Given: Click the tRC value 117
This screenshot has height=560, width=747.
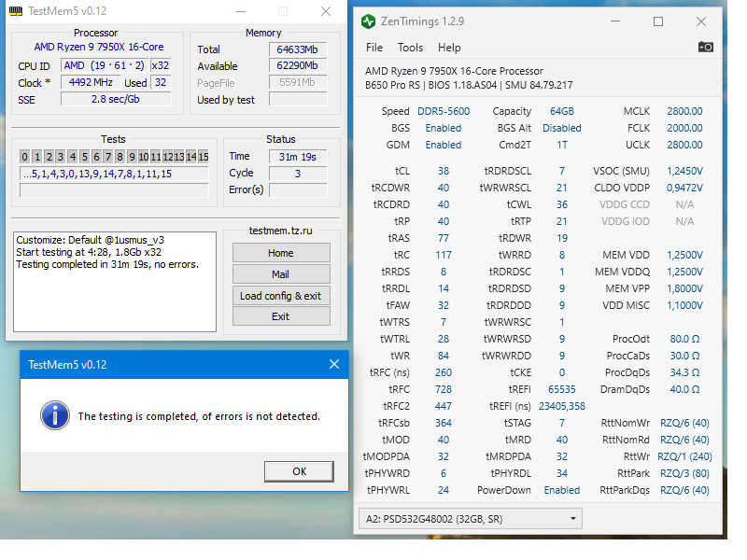Looking at the screenshot, I should click(443, 255).
